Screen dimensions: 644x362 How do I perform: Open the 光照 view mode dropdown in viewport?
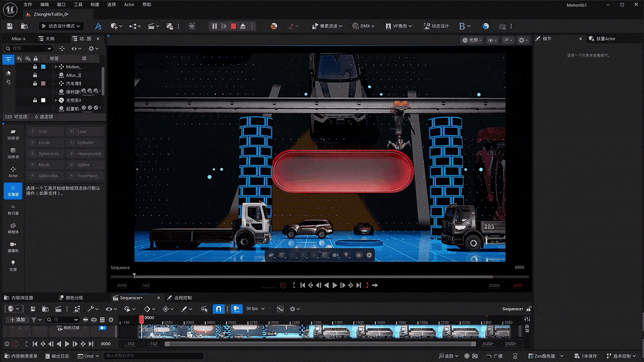coord(470,40)
